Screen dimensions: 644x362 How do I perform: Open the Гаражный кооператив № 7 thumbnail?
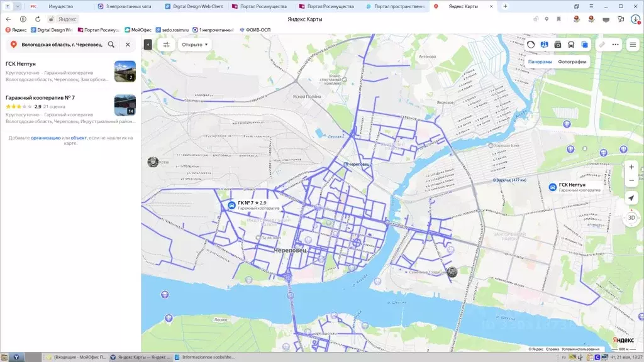pyautogui.click(x=125, y=105)
